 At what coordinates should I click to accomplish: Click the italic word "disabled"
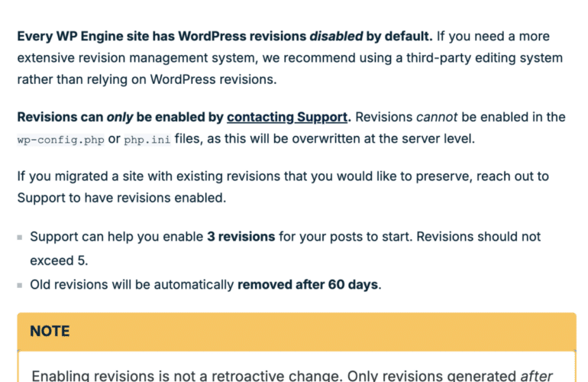coord(334,36)
